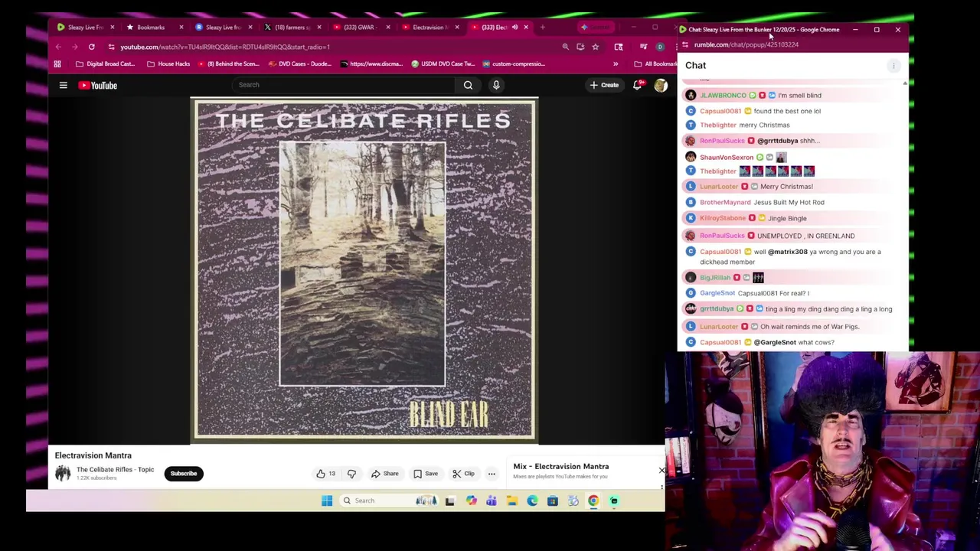
Task: Click the YouTube logo
Action: pyautogui.click(x=98, y=86)
